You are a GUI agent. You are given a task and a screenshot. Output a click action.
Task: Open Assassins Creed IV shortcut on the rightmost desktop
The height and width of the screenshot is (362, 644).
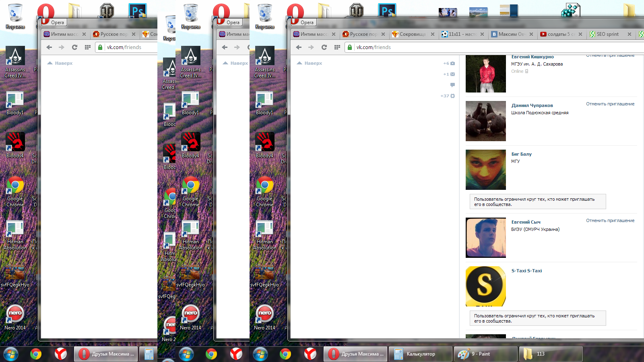(265, 62)
